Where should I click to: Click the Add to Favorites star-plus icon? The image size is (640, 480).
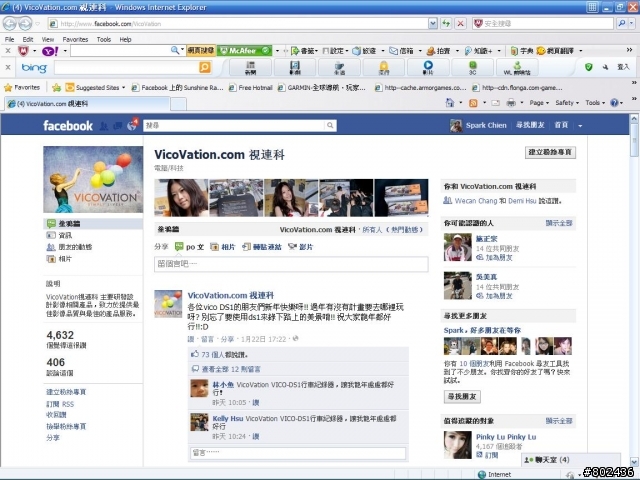[x=56, y=87]
